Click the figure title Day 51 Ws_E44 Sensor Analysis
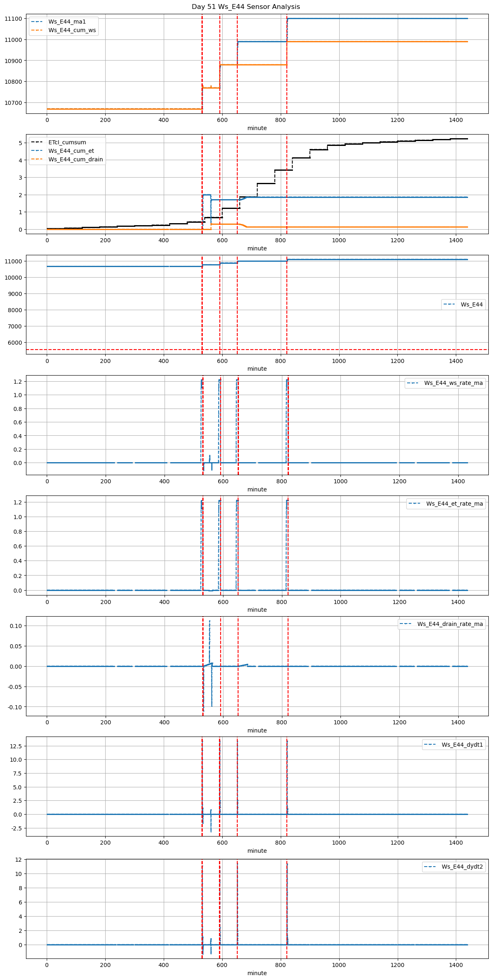 246,7
